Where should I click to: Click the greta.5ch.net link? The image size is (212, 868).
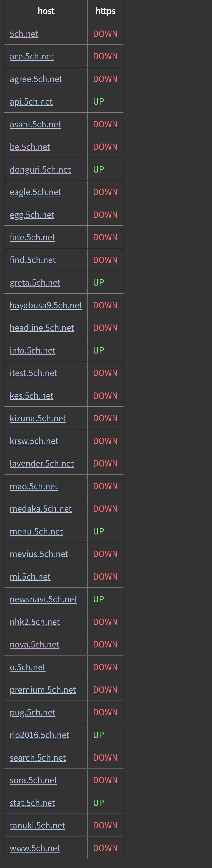35,282
